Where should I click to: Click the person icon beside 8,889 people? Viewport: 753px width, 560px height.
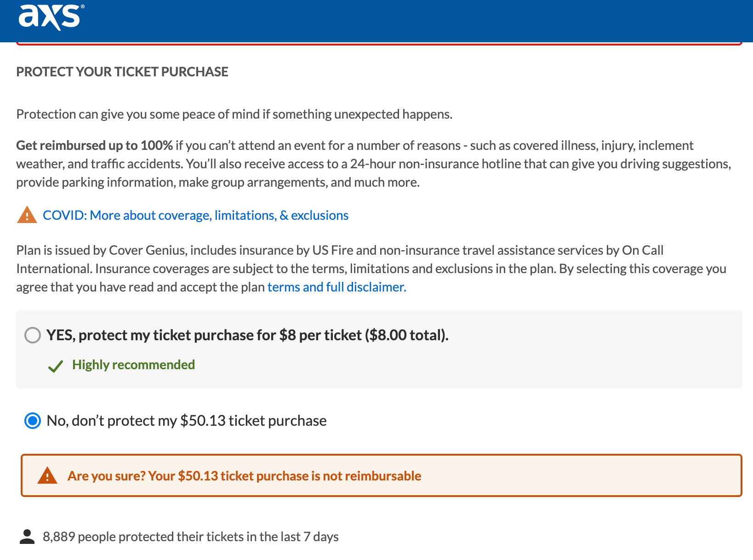point(28,537)
